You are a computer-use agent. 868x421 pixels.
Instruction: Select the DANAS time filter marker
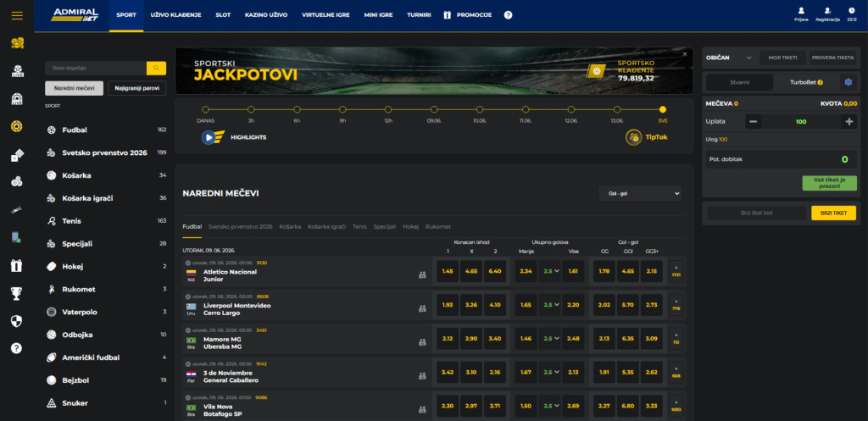click(x=205, y=109)
